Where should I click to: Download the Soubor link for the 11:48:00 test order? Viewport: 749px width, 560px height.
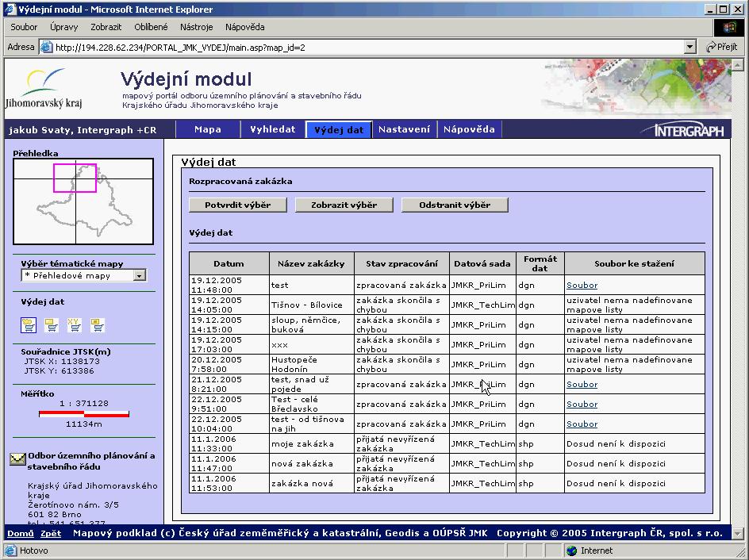[582, 285]
